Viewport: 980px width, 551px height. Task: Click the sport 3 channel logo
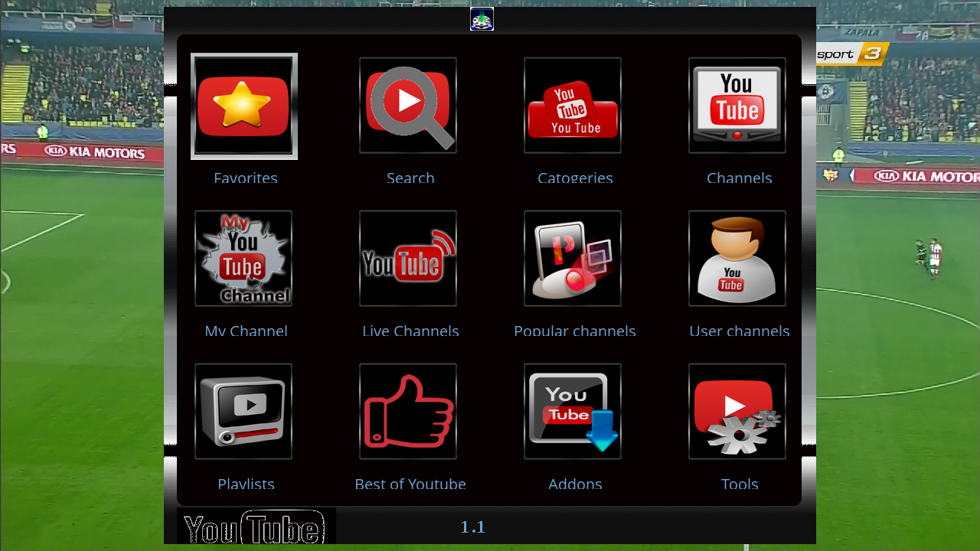pyautogui.click(x=851, y=54)
